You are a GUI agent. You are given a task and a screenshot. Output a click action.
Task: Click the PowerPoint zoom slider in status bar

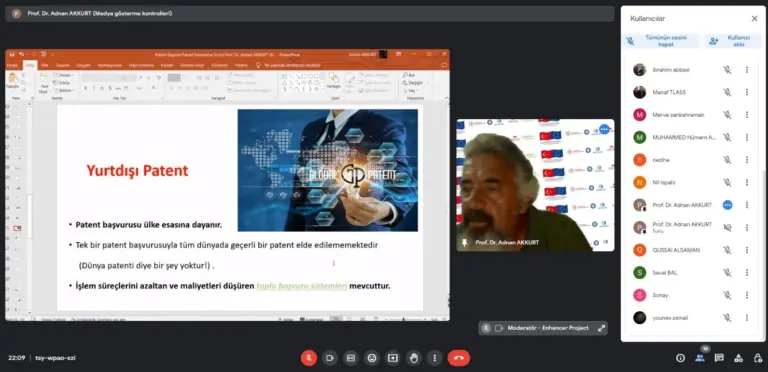[404, 319]
